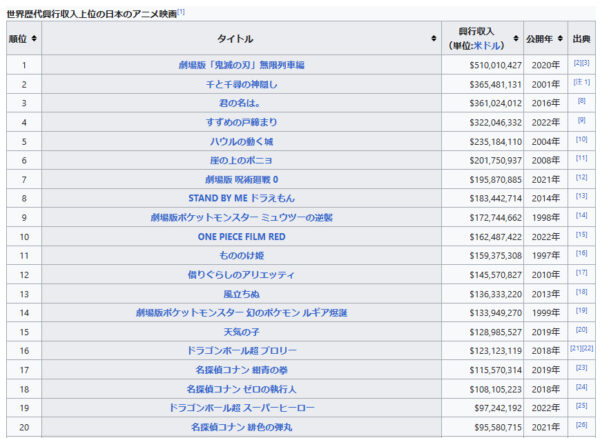Open citation [8] in rank 3 row
Viewport: 600px width, 438px height.
pos(581,101)
